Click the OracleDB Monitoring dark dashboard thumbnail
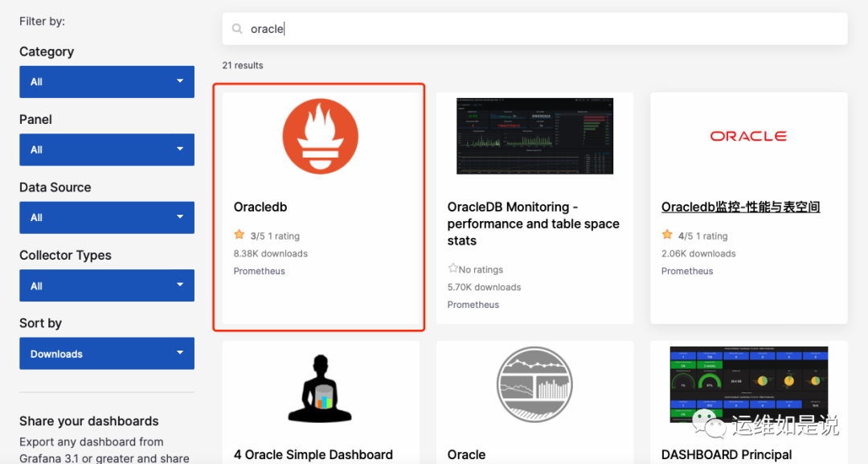Viewport: 868px width, 464px height. click(x=534, y=136)
